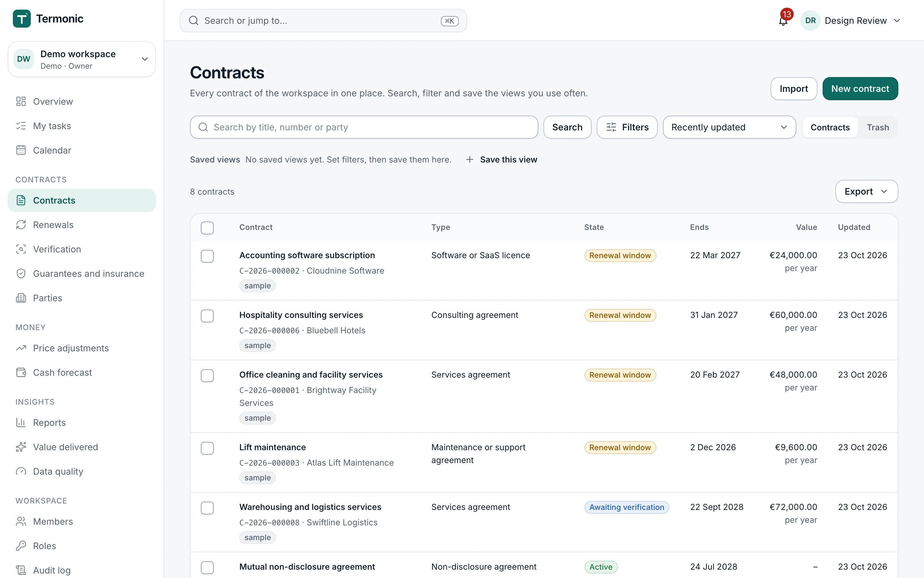Click the Value delivered sparkle icon

[21, 447]
